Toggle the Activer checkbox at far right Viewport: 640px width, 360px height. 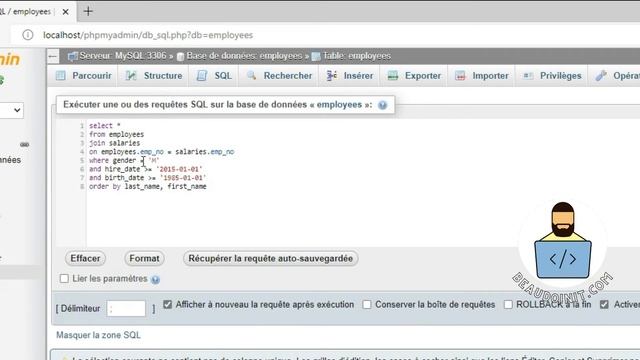[x=604, y=304]
